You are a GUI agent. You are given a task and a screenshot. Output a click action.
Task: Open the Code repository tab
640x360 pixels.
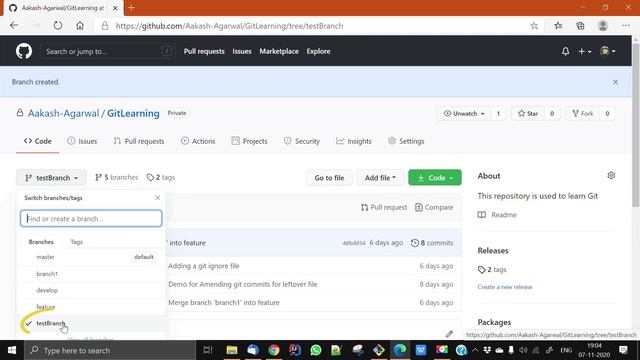(x=38, y=141)
